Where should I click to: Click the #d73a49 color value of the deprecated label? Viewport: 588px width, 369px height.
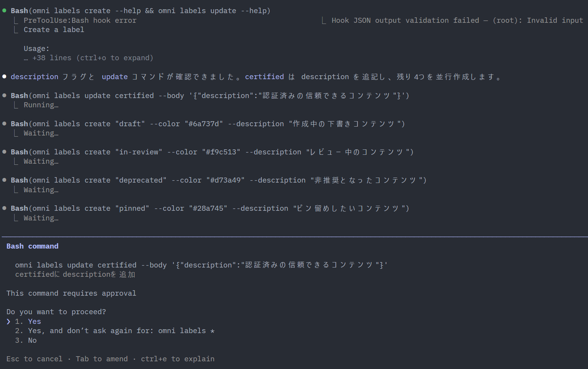(x=226, y=180)
